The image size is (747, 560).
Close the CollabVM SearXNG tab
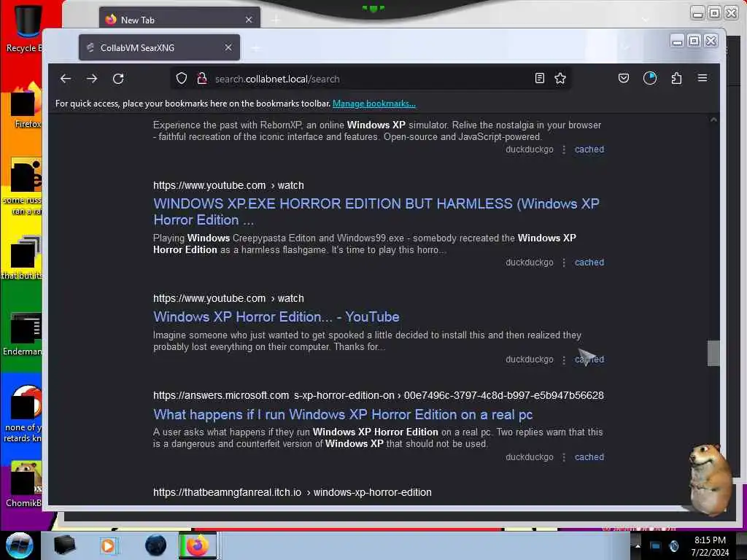228,47
